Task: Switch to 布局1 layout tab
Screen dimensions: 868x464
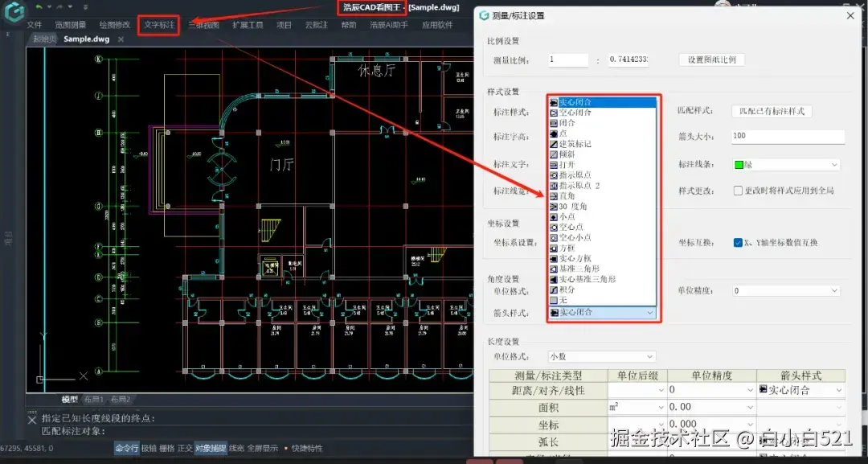Action: [x=93, y=399]
